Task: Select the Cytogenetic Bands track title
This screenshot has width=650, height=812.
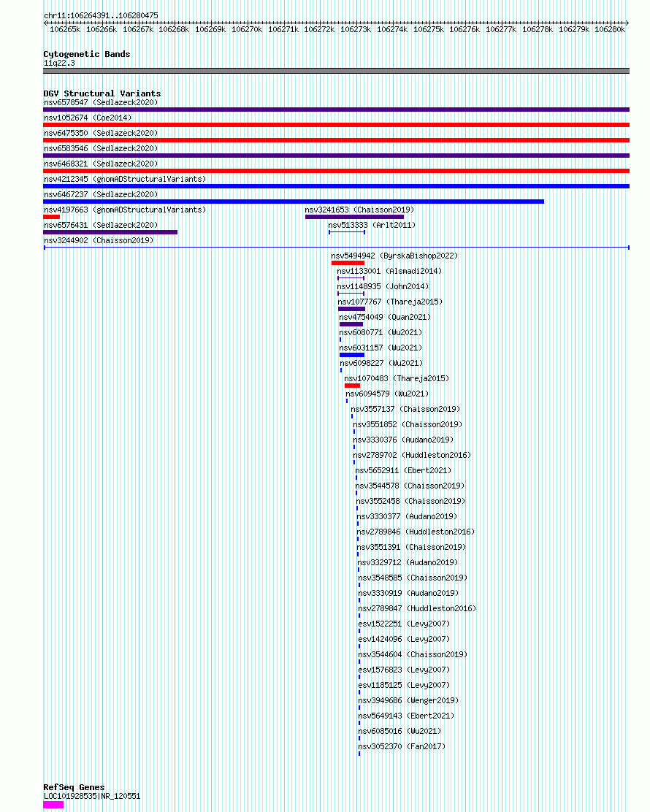Action: [x=86, y=54]
